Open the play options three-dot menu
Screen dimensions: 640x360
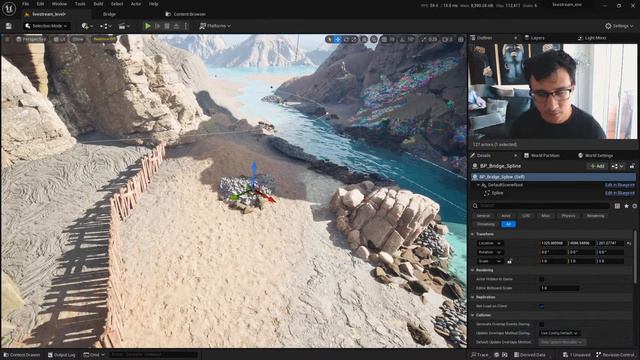(186, 26)
